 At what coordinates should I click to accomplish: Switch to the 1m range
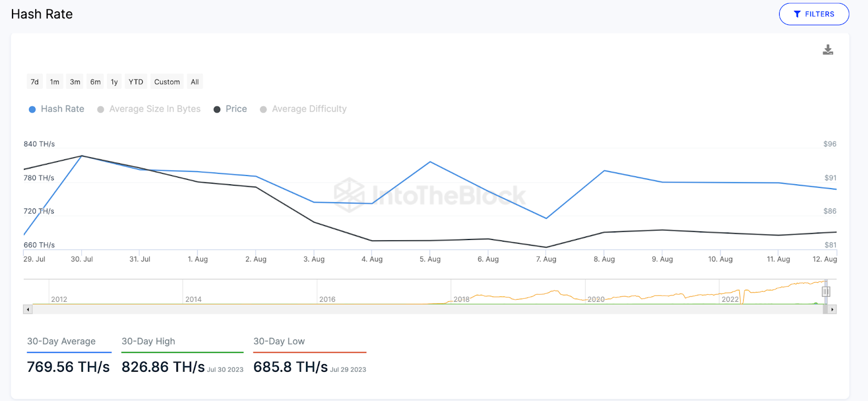pyautogui.click(x=55, y=82)
